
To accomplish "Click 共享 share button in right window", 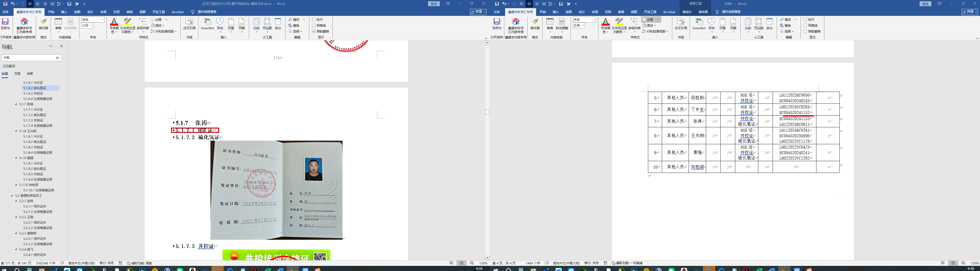I will pos(970,12).
